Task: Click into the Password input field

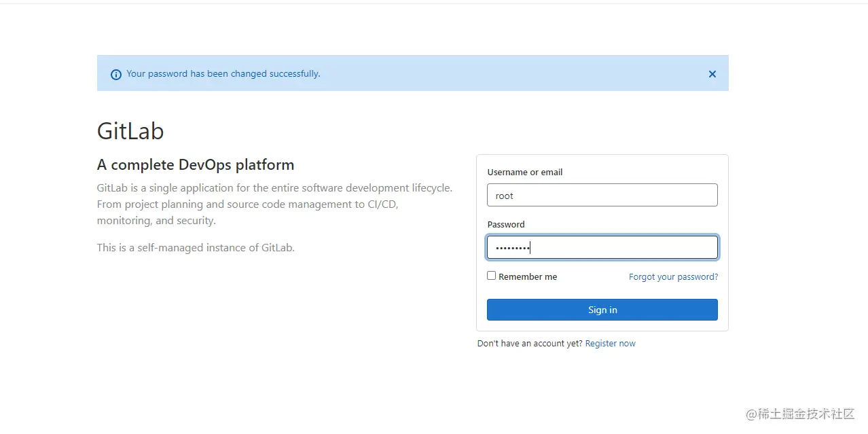Action: pos(602,247)
